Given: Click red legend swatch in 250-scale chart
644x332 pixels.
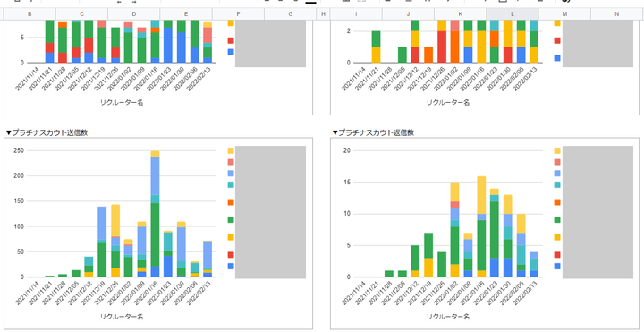Looking at the screenshot, I should tap(231, 255).
